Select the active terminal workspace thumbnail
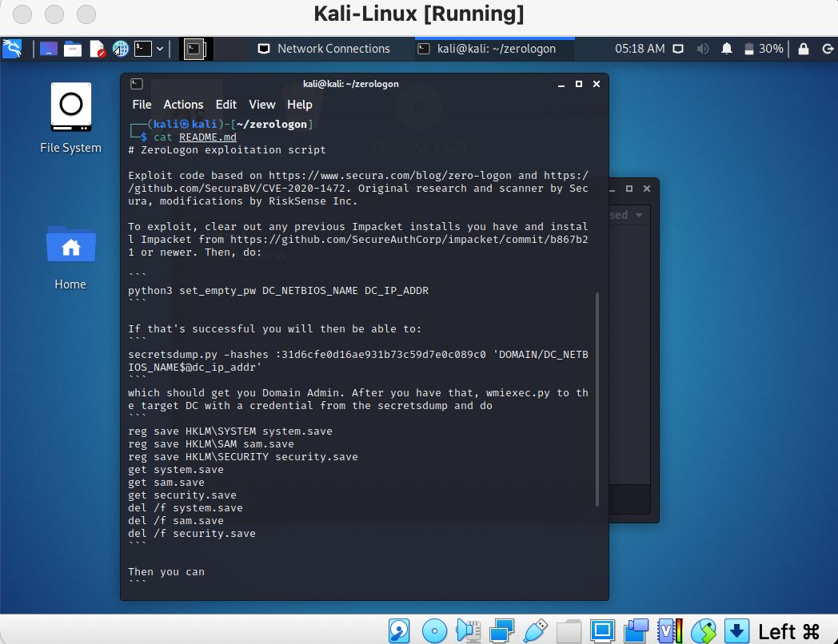The width and height of the screenshot is (838, 644). click(x=194, y=49)
